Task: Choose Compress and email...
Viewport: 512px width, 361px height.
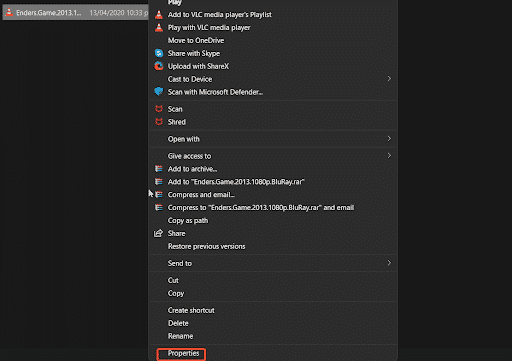Action: click(x=201, y=195)
